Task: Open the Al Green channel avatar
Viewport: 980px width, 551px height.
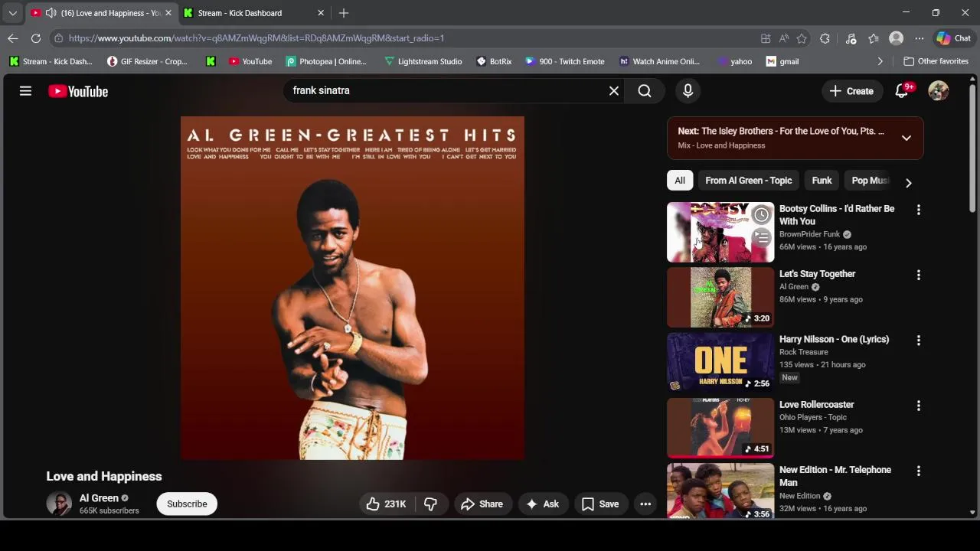Action: point(59,504)
